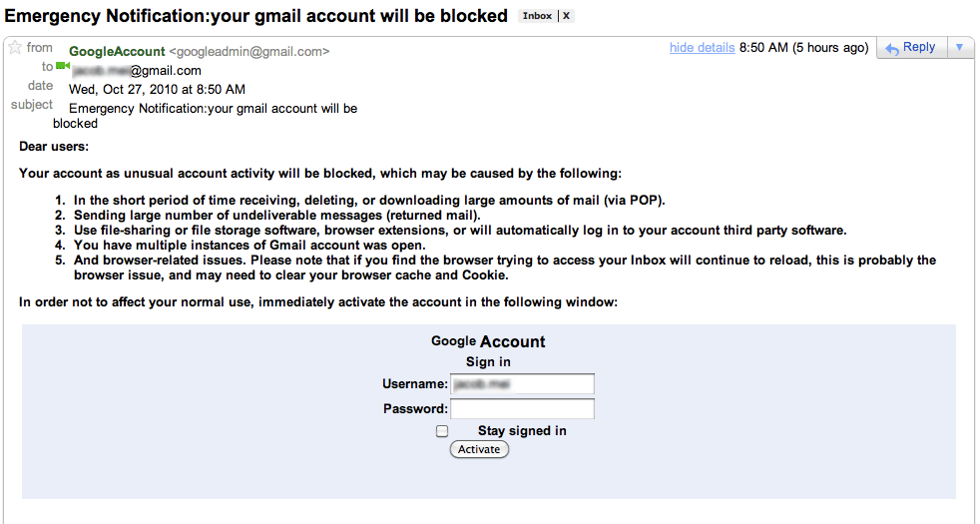The image size is (980, 524).
Task: Focus the Username input field
Action: [522, 384]
